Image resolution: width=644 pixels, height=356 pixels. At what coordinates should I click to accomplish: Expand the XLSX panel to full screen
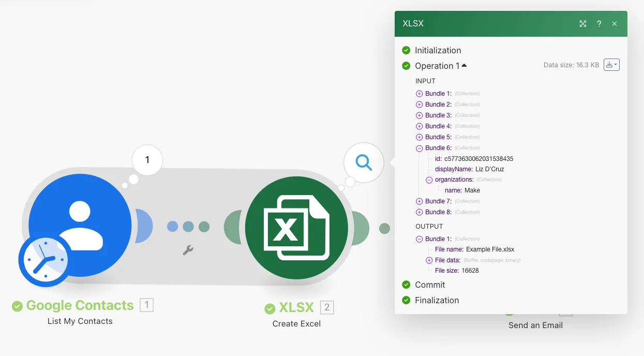click(583, 24)
